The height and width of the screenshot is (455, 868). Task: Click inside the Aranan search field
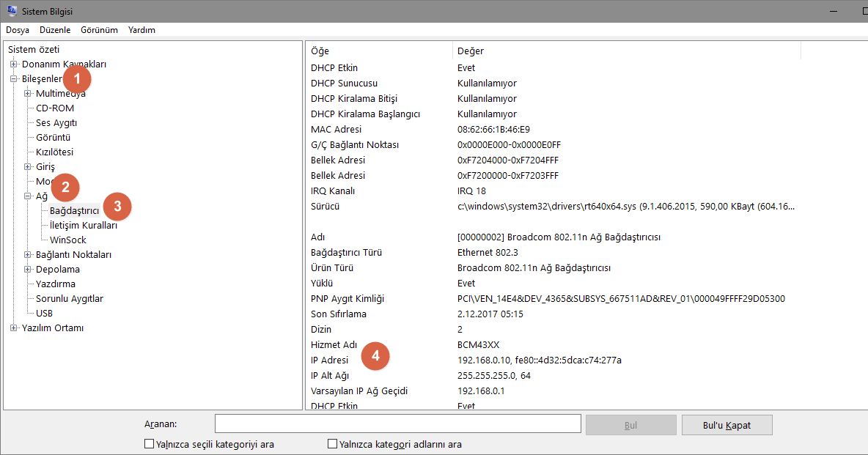point(397,423)
